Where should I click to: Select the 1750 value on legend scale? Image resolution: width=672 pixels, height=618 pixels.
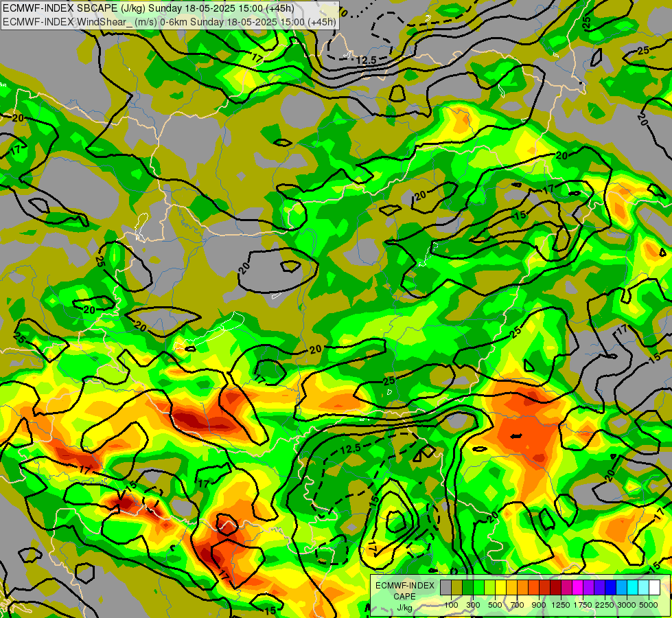tap(583, 605)
